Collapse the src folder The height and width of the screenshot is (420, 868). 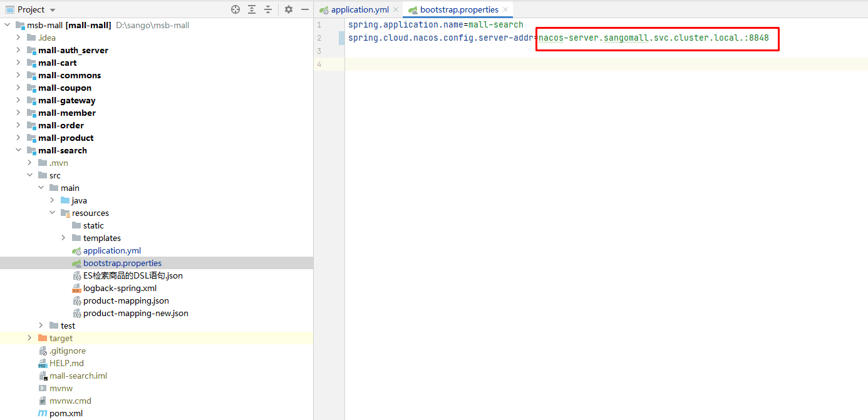point(30,175)
